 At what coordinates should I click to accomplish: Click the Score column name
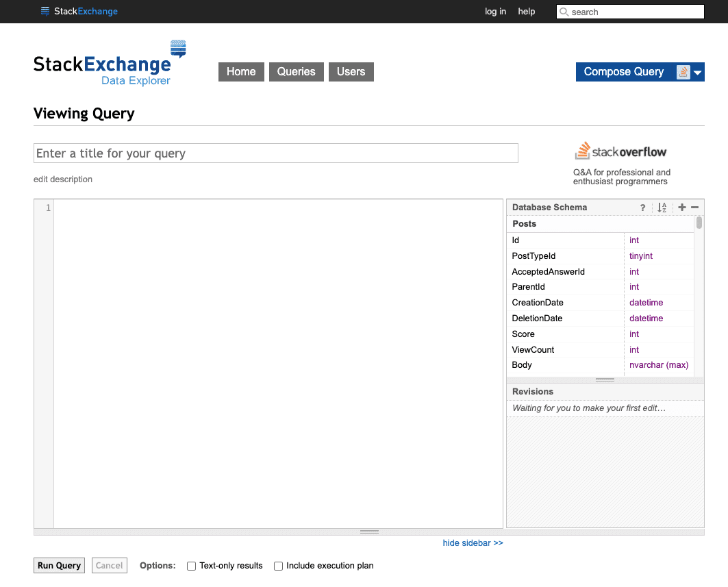pos(523,334)
